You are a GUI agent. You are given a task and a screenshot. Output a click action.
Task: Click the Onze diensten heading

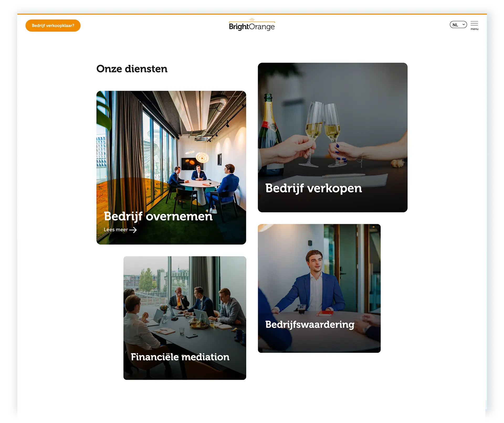(x=132, y=69)
